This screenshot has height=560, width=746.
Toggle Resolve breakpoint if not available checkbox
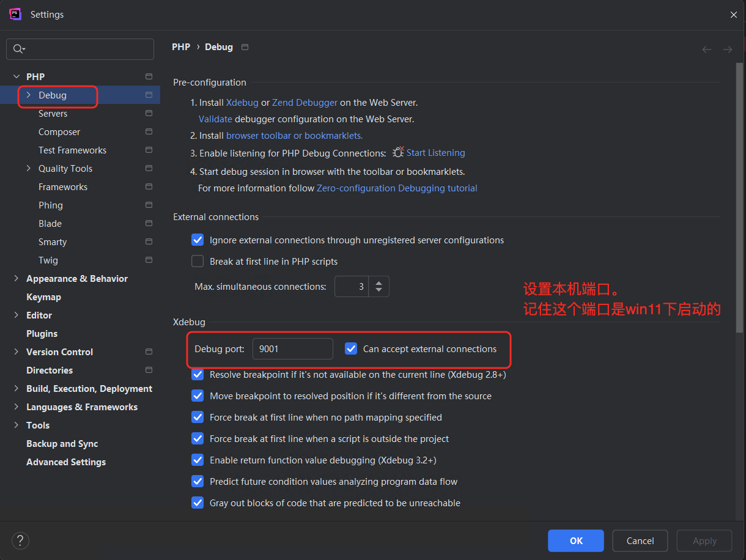coord(198,374)
